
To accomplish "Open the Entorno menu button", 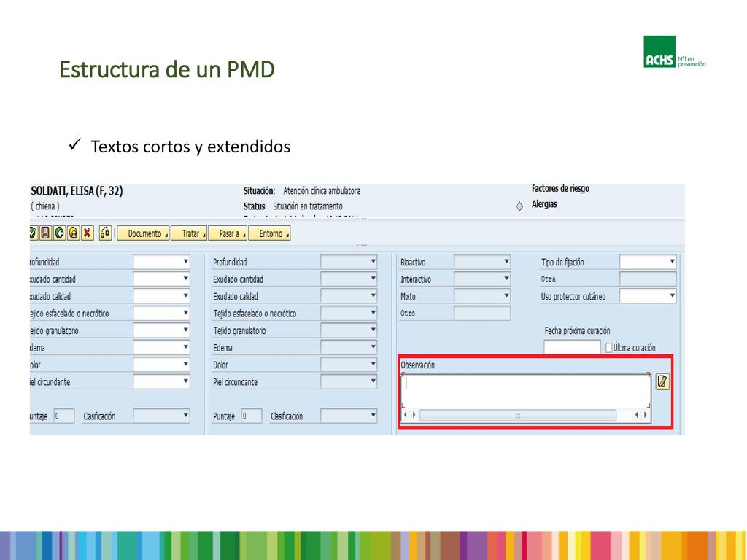I will coord(269,233).
